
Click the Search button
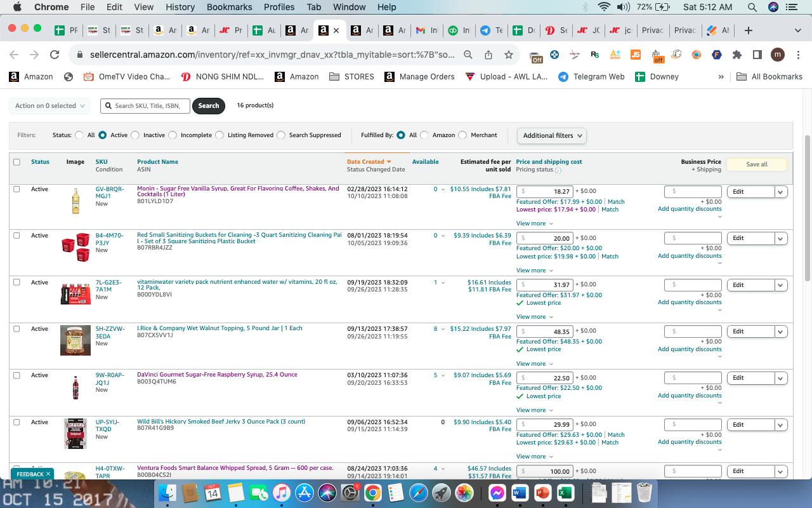(209, 106)
